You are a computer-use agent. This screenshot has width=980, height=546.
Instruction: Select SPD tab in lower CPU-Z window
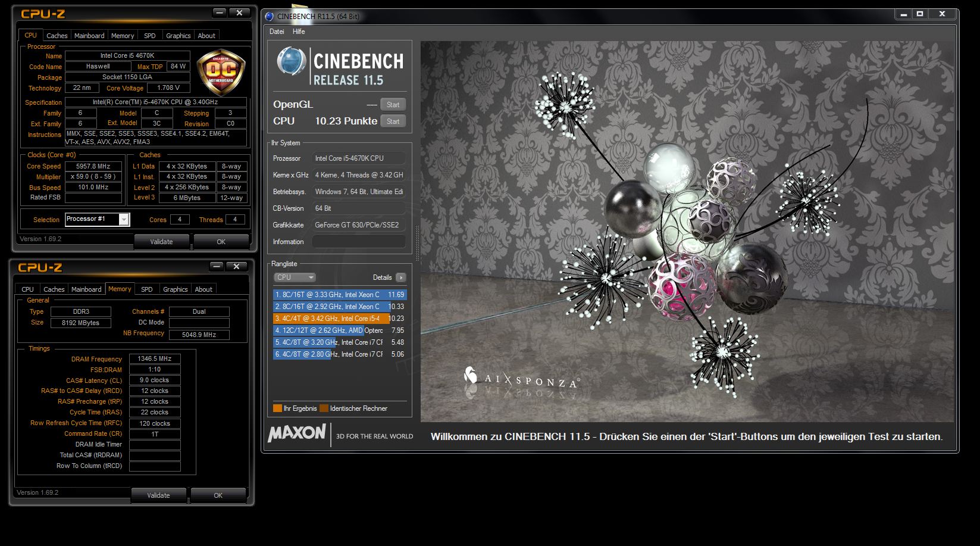tap(147, 289)
